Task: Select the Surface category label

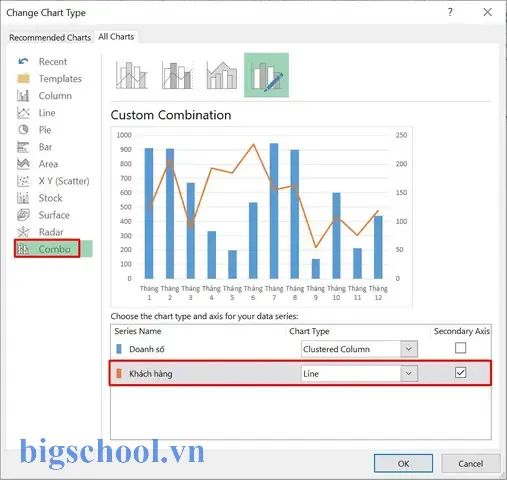Action: tap(54, 215)
